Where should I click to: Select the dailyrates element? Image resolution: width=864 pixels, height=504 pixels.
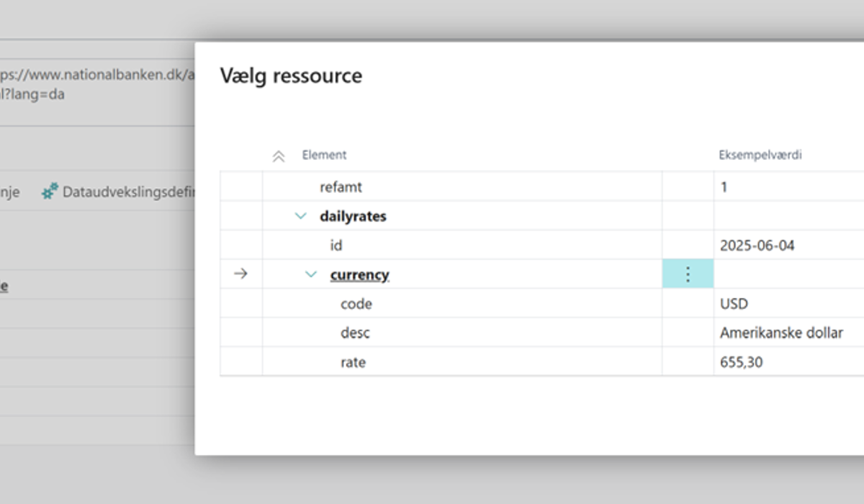coord(353,216)
